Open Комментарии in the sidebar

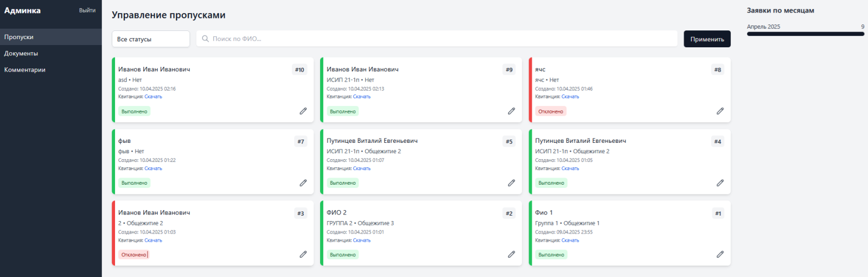[25, 70]
